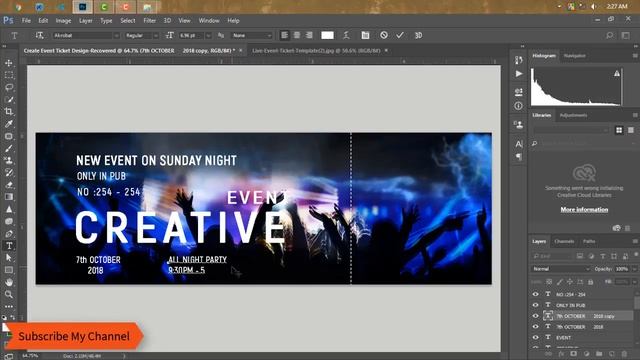The image size is (640, 360).
Task: Switch to the Navigator tab
Action: tap(574, 56)
